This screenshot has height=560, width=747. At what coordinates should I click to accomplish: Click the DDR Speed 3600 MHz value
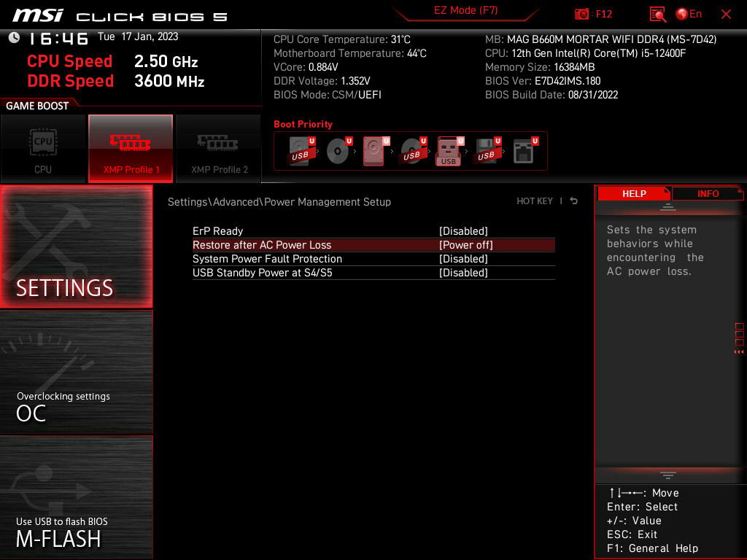[169, 81]
